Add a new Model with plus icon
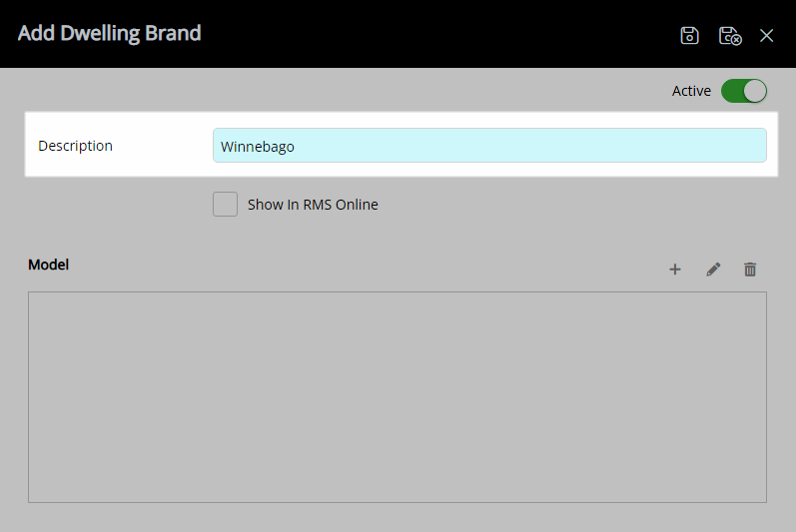The height and width of the screenshot is (532, 796). (x=675, y=269)
